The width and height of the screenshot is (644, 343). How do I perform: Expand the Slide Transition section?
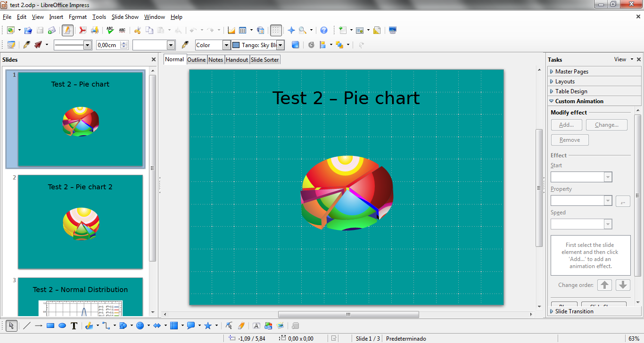[574, 311]
